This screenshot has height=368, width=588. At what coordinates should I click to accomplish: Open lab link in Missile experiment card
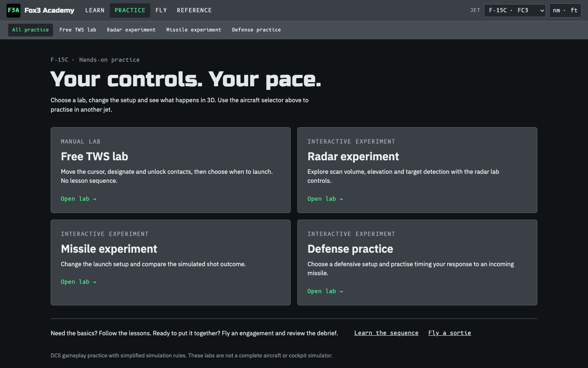(x=79, y=282)
